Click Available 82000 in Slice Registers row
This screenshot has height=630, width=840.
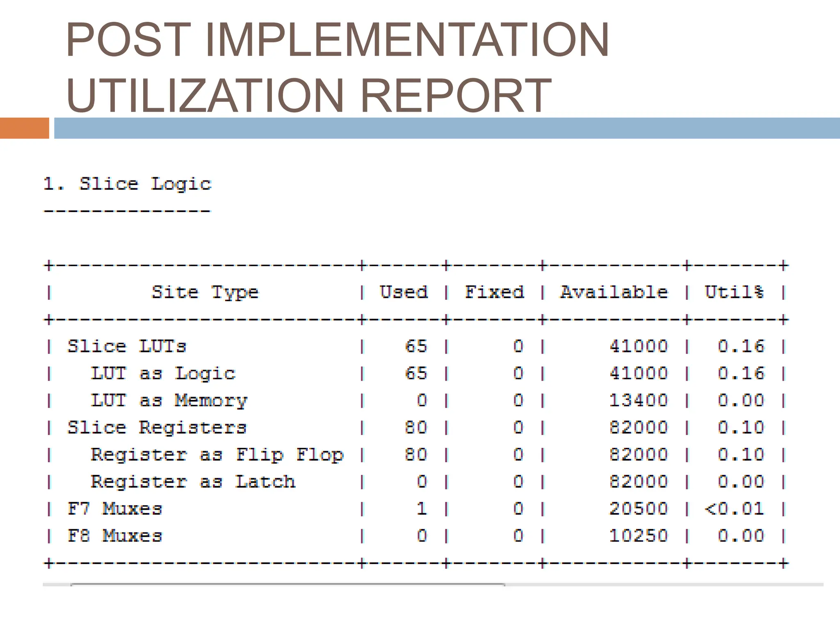[639, 428]
